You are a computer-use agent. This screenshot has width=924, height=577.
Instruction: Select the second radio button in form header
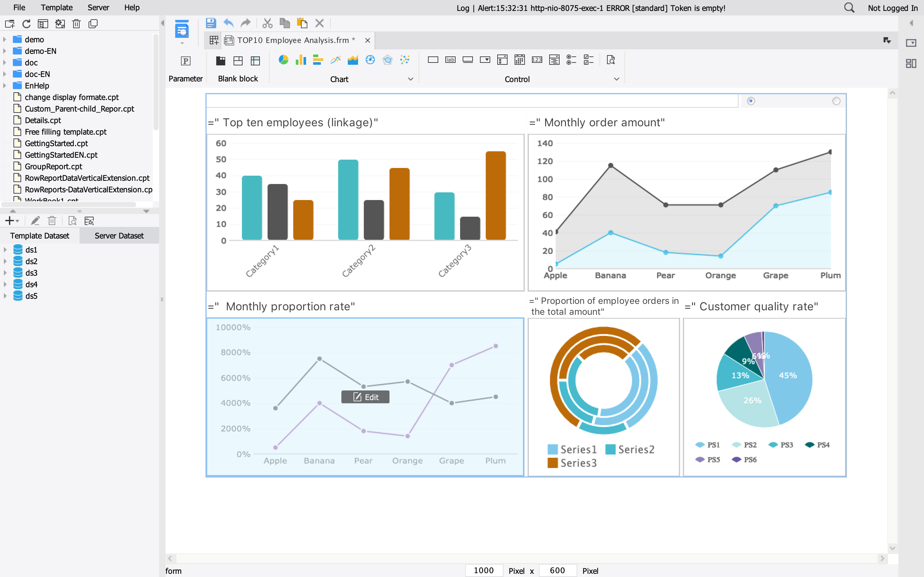[x=836, y=101]
